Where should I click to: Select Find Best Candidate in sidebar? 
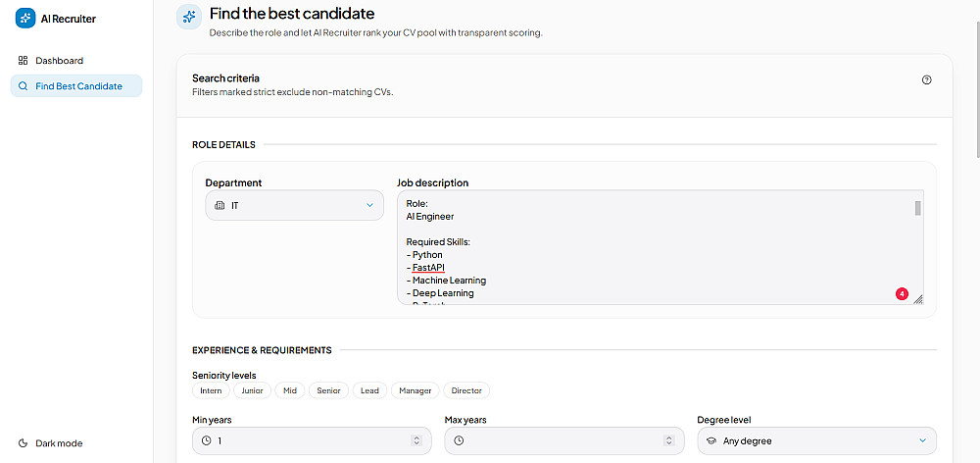[x=76, y=86]
